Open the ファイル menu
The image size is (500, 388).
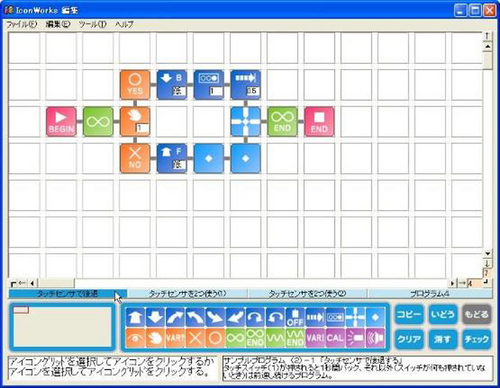pos(22,24)
